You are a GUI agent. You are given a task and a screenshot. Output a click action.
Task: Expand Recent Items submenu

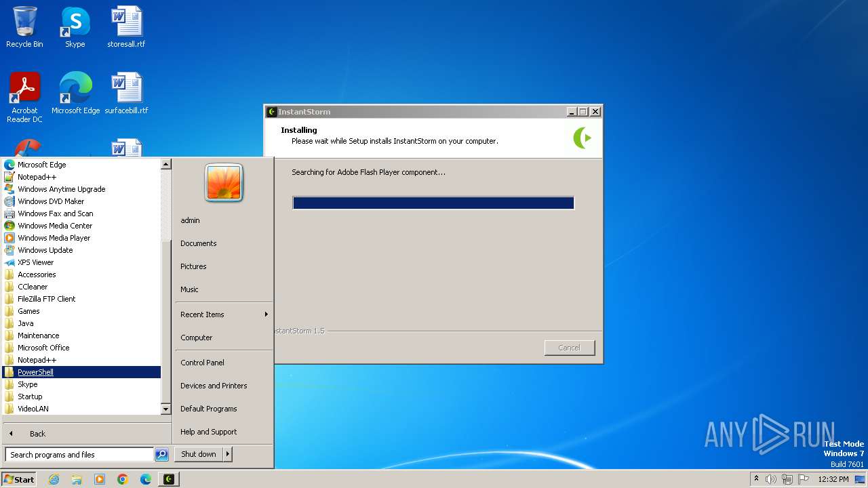[x=224, y=314]
